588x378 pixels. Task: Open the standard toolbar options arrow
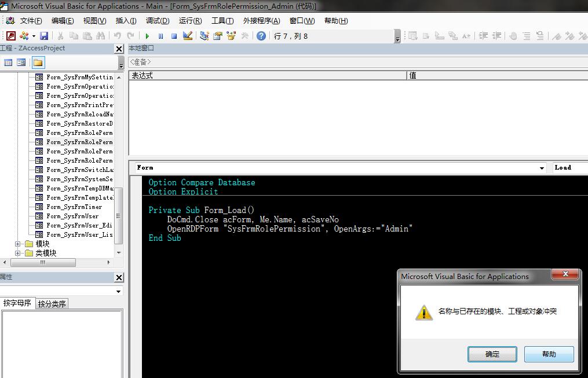[x=397, y=36]
